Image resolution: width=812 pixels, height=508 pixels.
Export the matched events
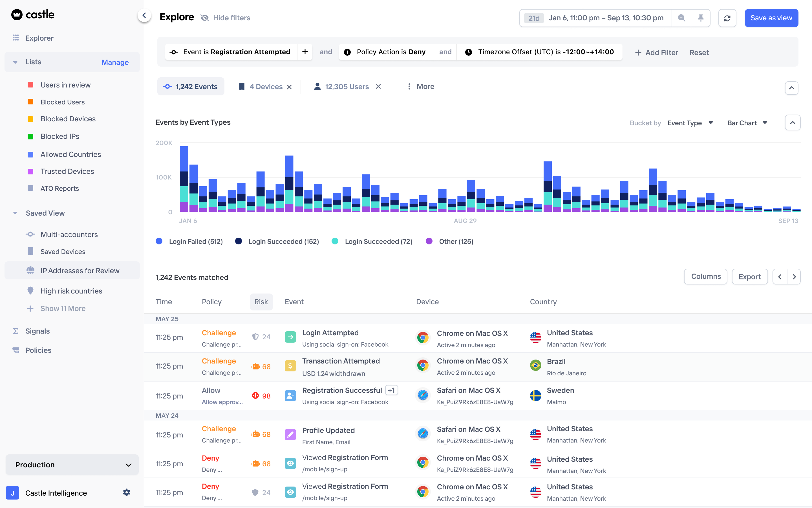[750, 277]
